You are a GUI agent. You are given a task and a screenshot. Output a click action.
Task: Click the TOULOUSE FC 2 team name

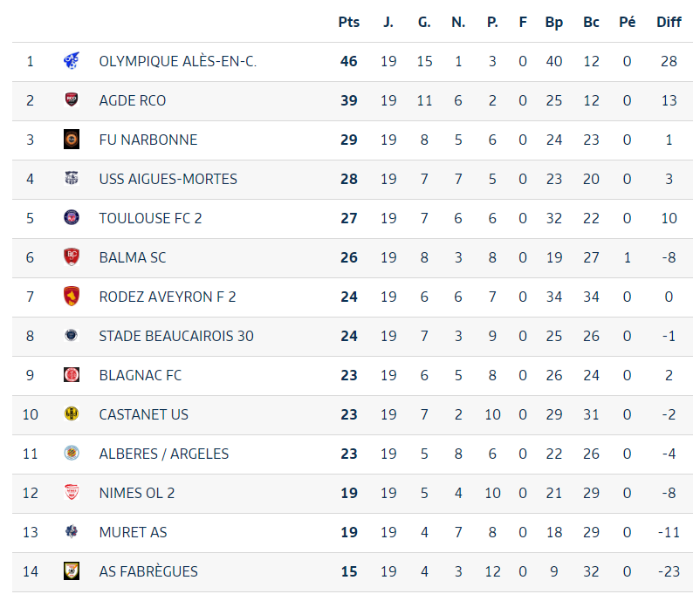(x=150, y=218)
